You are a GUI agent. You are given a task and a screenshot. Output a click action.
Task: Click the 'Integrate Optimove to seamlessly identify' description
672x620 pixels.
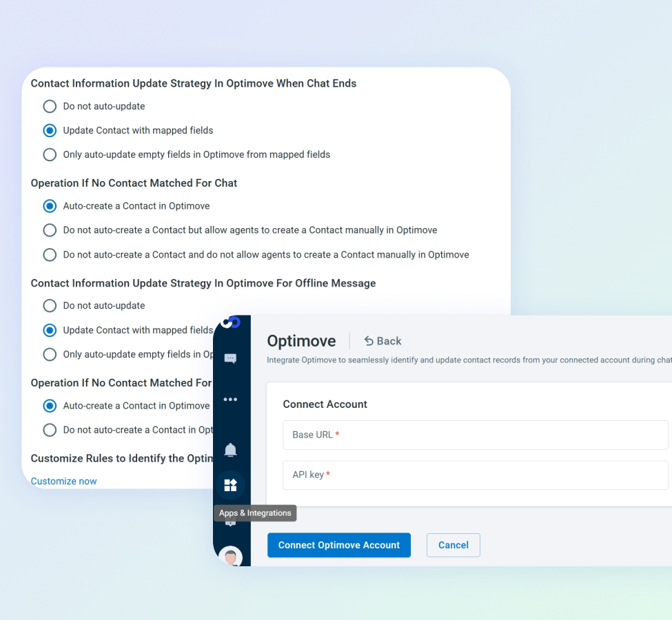(x=469, y=360)
